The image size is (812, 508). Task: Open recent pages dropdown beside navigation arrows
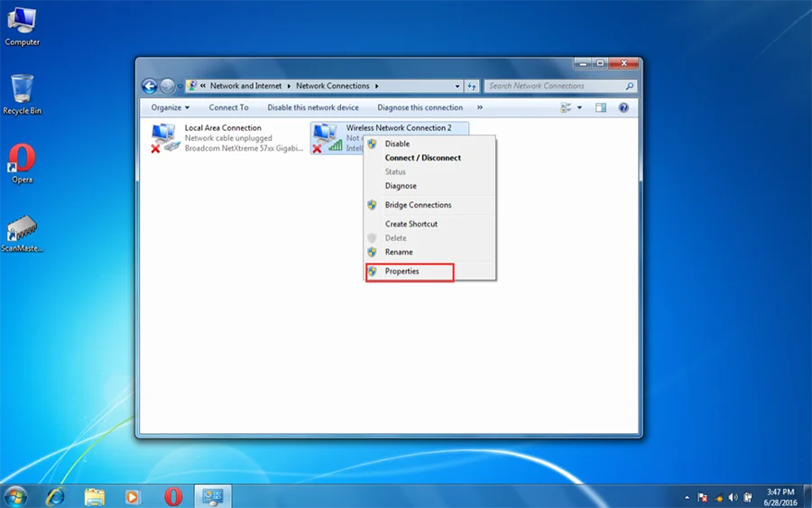(x=180, y=87)
